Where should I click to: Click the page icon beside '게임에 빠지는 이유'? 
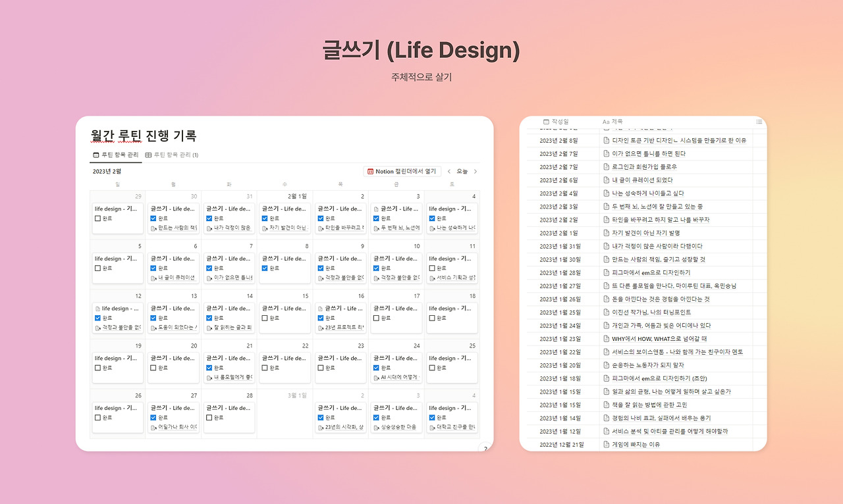pyautogui.click(x=607, y=445)
